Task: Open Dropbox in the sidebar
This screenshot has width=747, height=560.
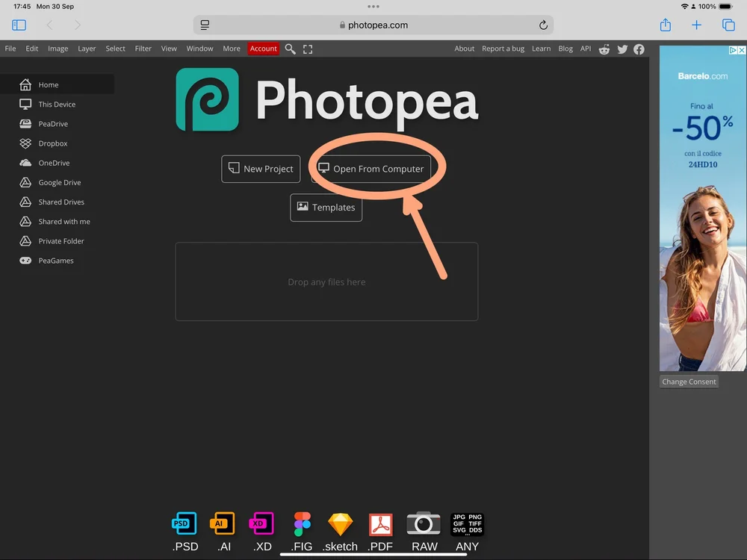Action: pos(58,143)
